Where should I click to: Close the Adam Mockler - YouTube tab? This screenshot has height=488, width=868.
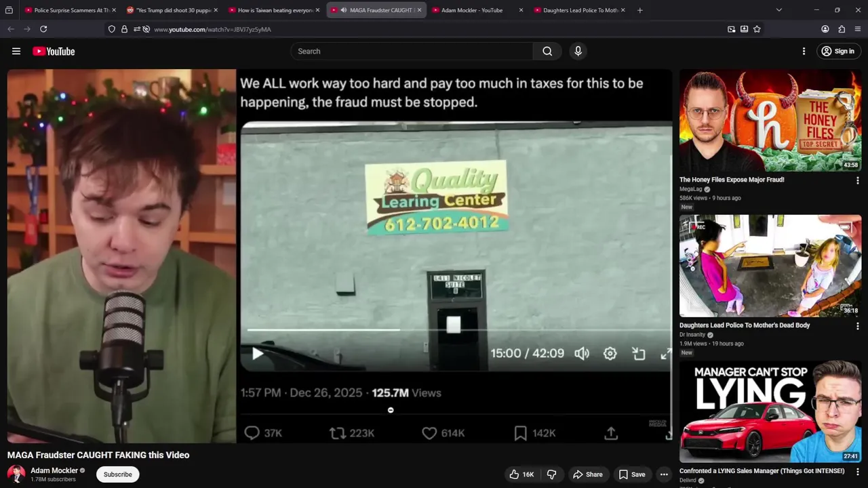(x=521, y=10)
